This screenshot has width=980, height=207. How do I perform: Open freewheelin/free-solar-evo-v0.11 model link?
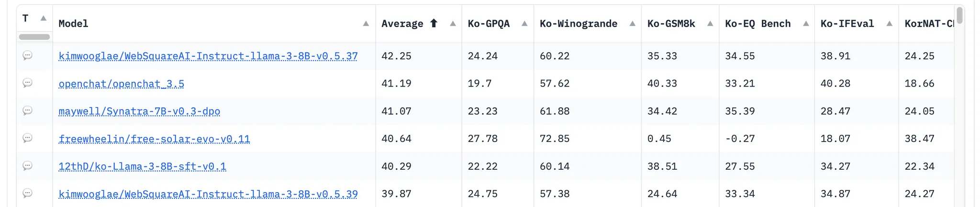click(x=154, y=139)
